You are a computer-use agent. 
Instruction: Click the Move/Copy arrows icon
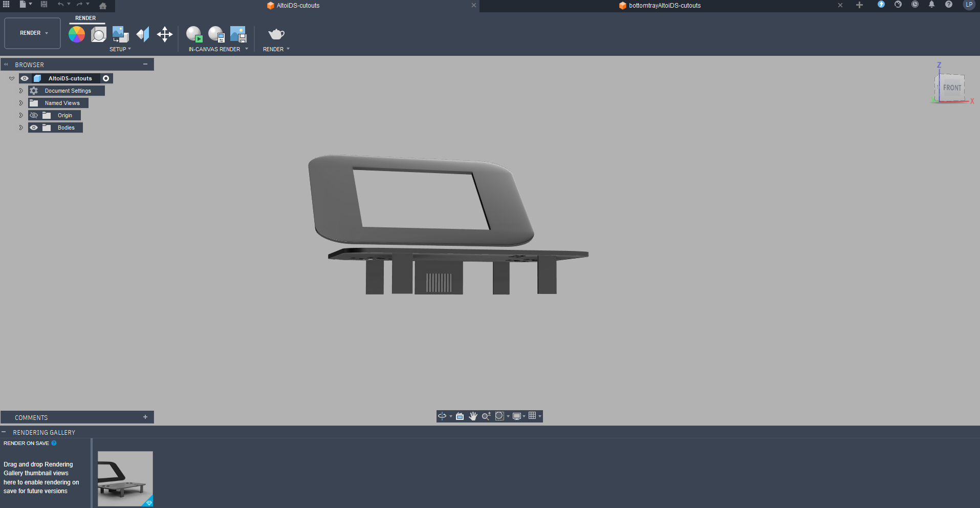[165, 34]
